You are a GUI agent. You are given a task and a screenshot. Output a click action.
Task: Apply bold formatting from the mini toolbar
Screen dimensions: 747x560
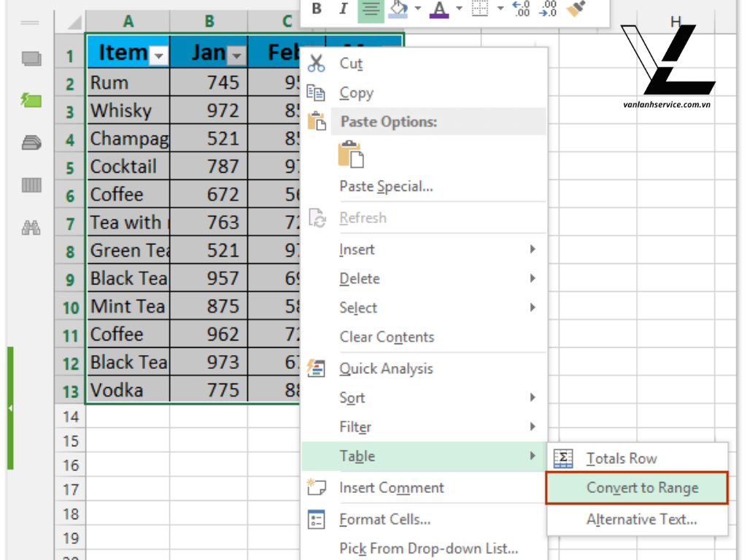[317, 9]
